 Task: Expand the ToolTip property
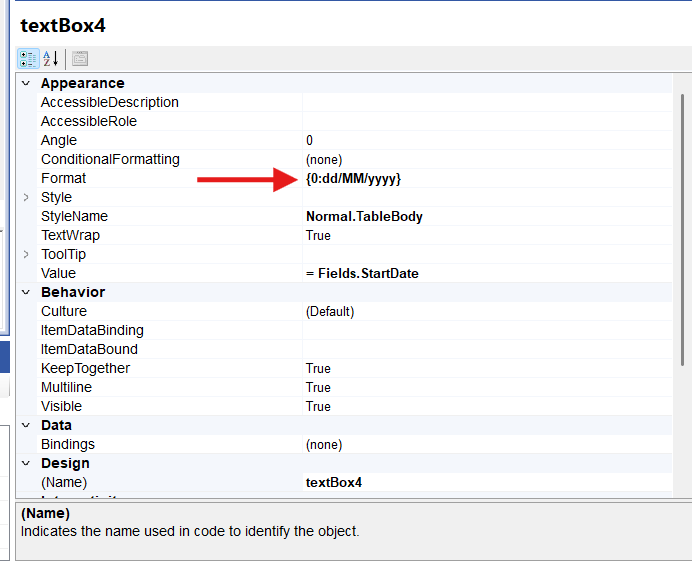26,255
